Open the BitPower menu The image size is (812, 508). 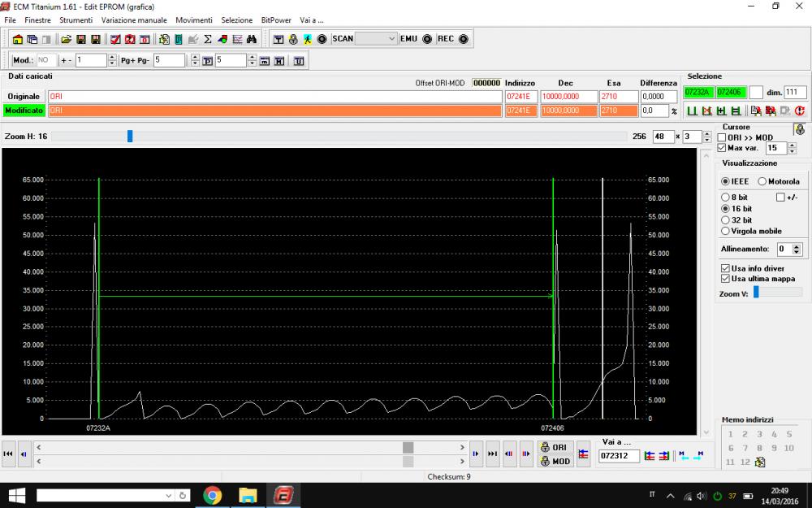pyautogui.click(x=276, y=20)
